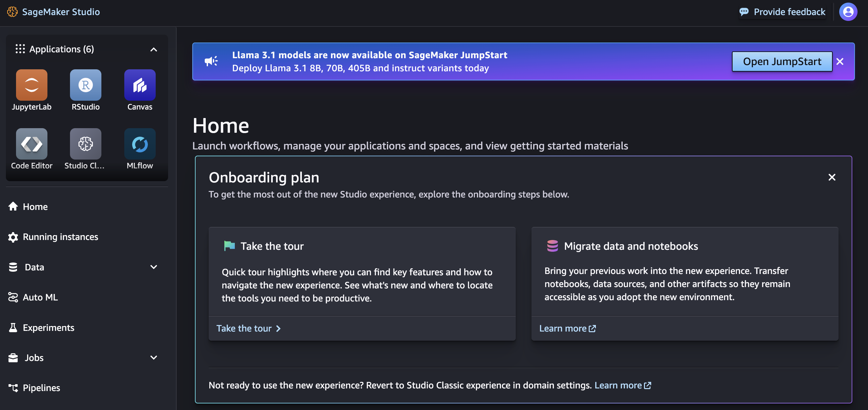Open the MLflow application icon
This screenshot has height=410, width=868.
coord(140,144)
